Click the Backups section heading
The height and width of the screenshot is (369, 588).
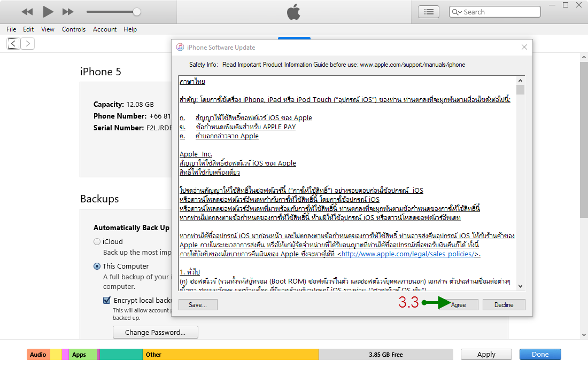point(99,199)
